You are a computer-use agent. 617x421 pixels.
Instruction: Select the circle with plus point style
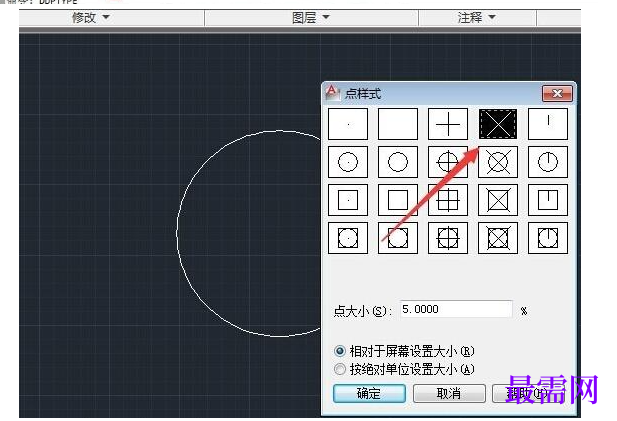[x=448, y=162]
